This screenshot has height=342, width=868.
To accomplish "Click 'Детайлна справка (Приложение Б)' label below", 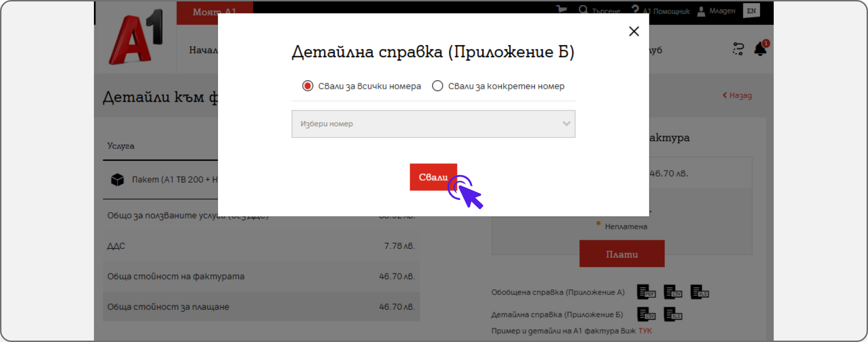I will [557, 315].
